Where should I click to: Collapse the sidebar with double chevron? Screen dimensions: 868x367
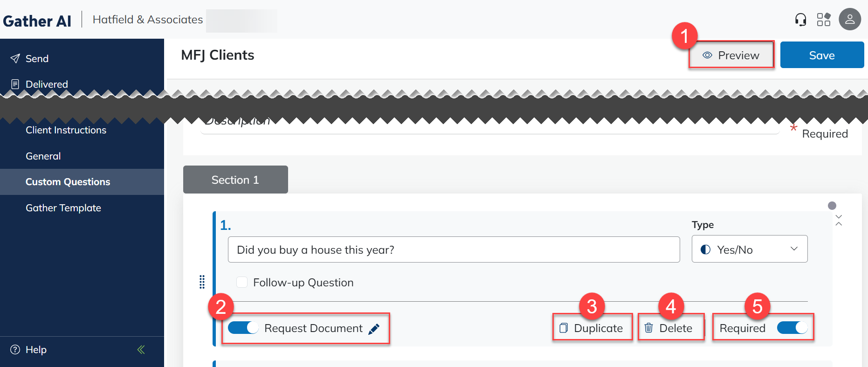click(141, 350)
